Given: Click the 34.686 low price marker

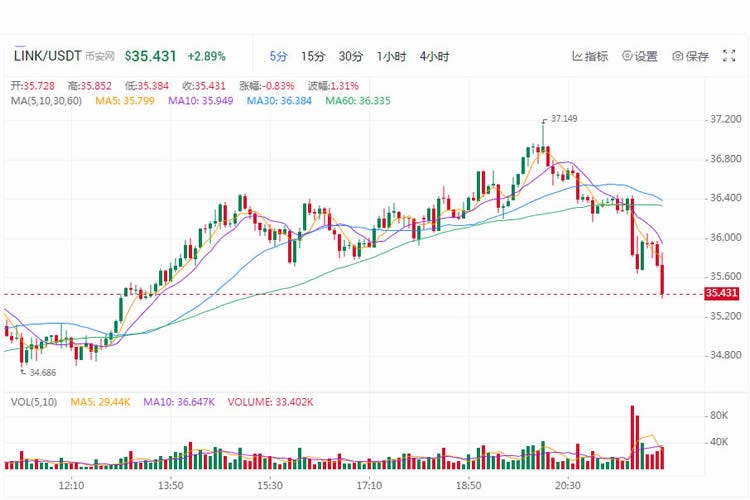Looking at the screenshot, I should click(x=43, y=372).
